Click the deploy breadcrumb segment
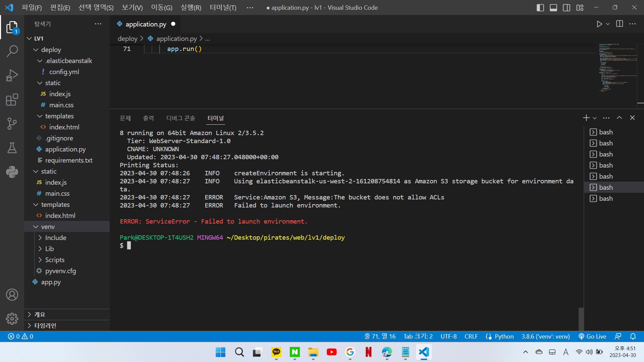 coord(127,39)
